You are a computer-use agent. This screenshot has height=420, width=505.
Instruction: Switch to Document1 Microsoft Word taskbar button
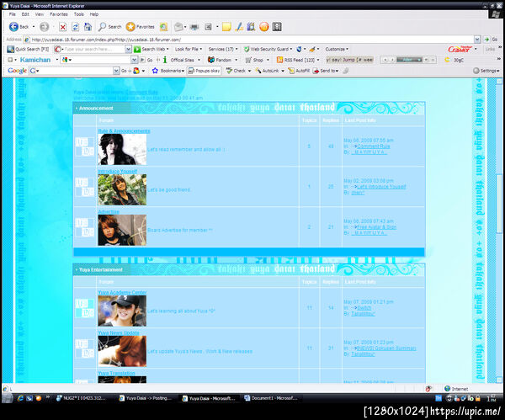pyautogui.click(x=272, y=398)
